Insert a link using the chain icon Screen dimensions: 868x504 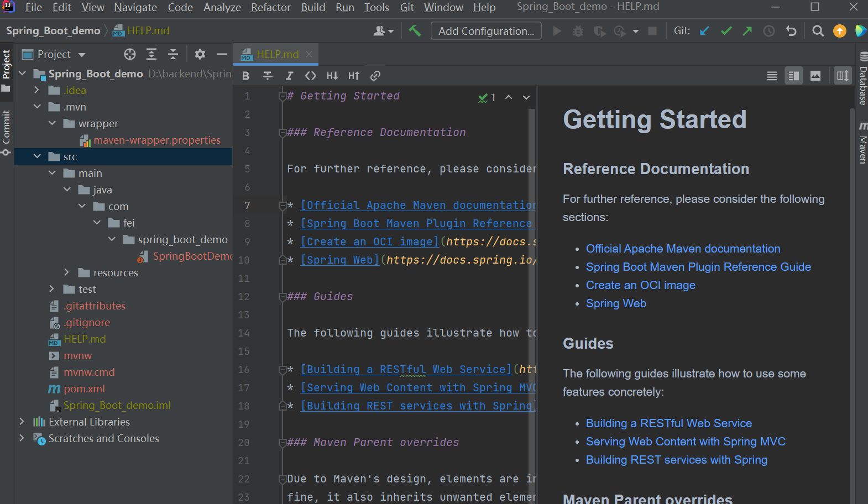[375, 76]
